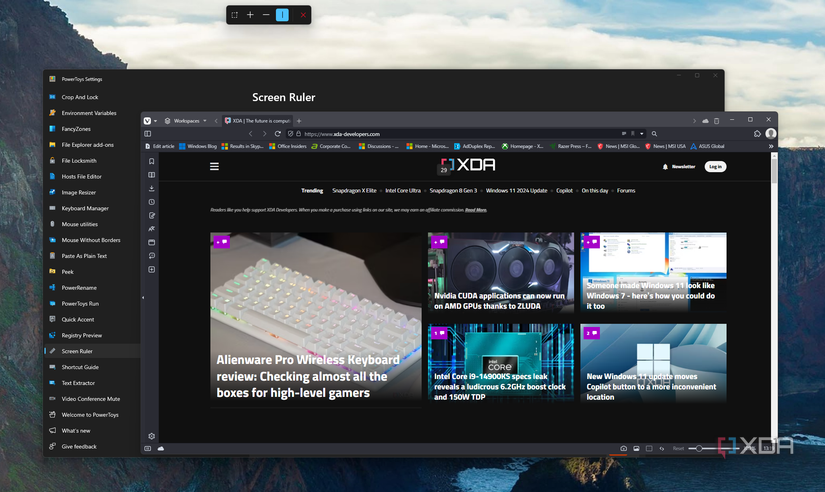Screen dimensions: 825x492
Task: Reload the page with the refresh icon
Action: [278, 134]
